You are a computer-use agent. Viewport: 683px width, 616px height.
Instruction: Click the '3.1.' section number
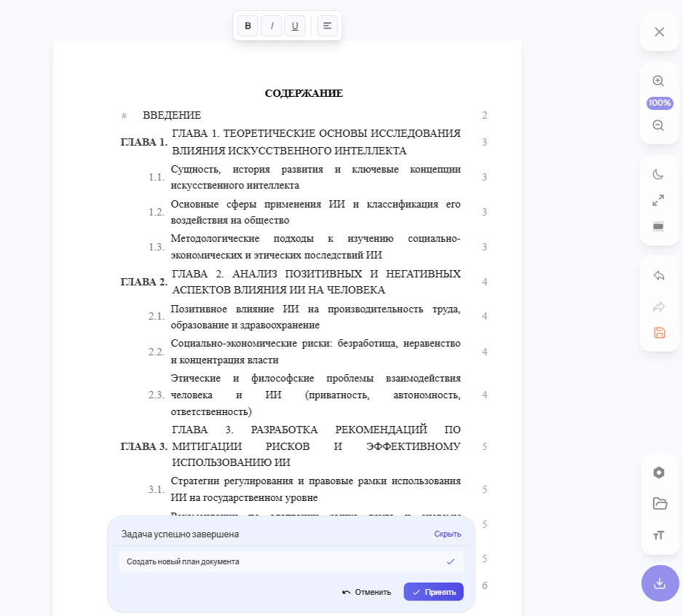[157, 489]
